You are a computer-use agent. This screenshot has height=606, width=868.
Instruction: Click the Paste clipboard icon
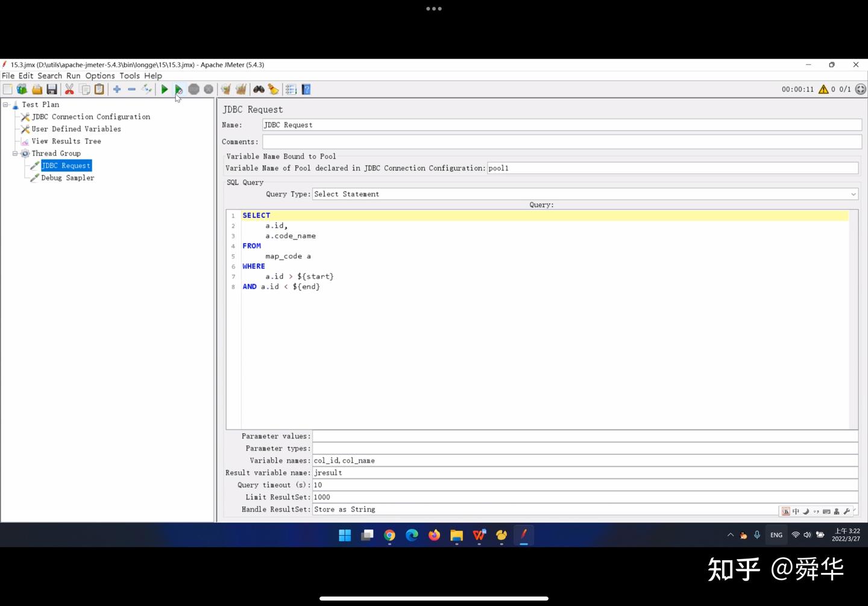[99, 89]
